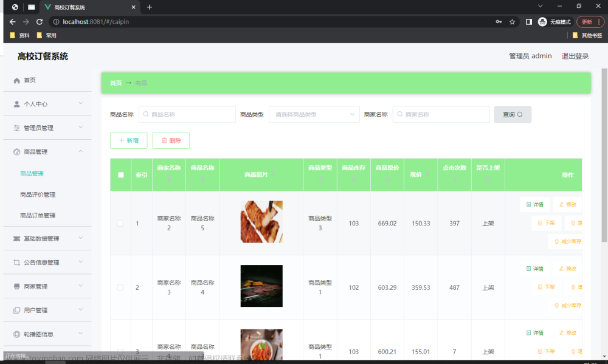
Task: Click the 退出登录 logout link
Action: 575,56
